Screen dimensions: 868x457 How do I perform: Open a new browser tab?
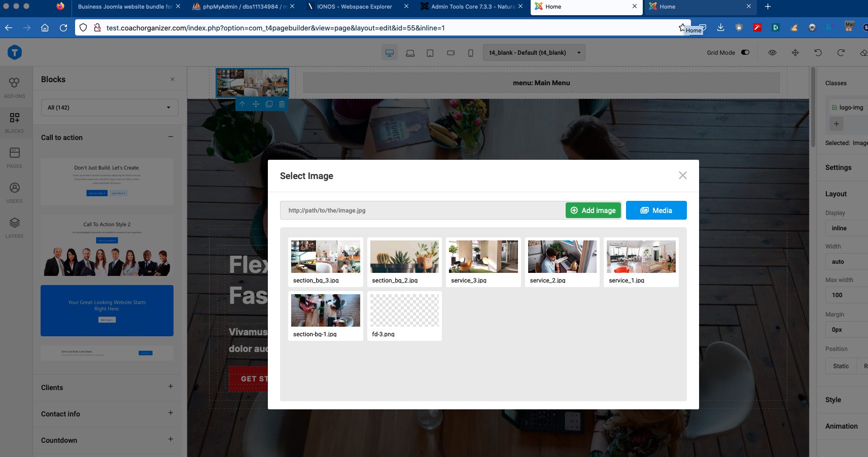coord(768,7)
